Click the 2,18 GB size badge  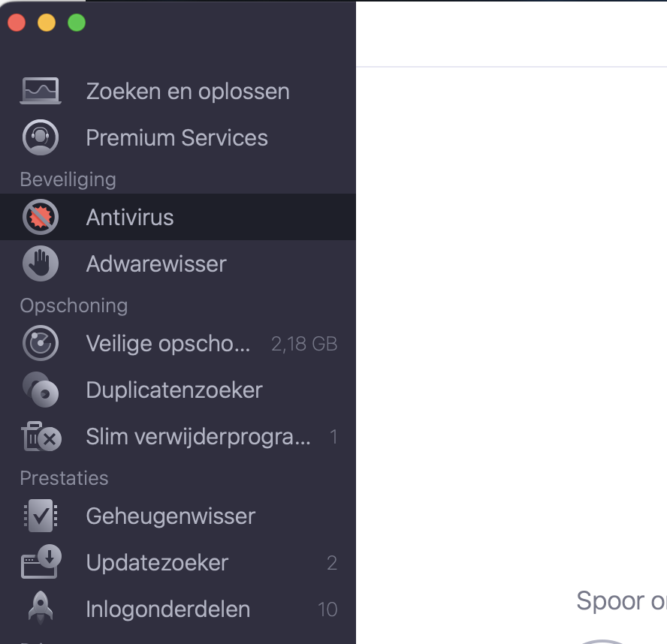(x=303, y=343)
